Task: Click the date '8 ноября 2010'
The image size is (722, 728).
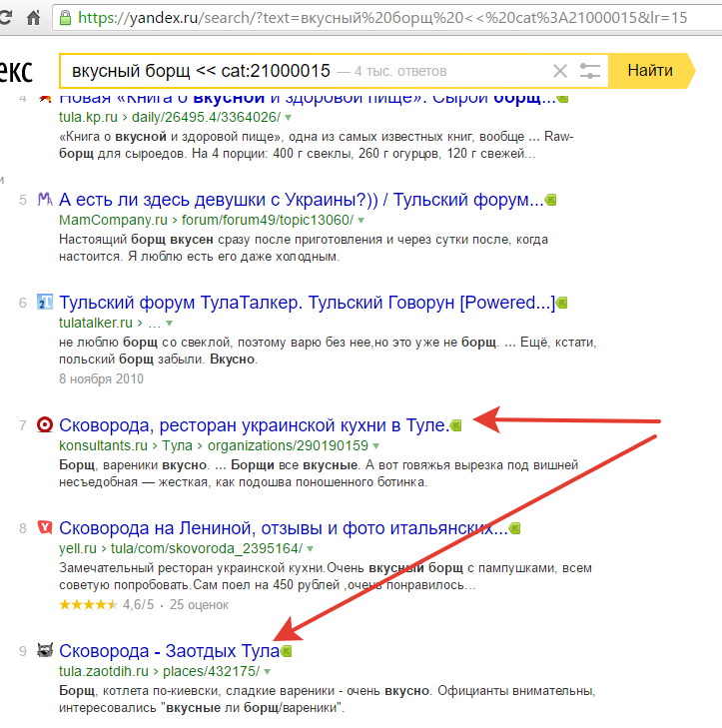Action: (101, 378)
